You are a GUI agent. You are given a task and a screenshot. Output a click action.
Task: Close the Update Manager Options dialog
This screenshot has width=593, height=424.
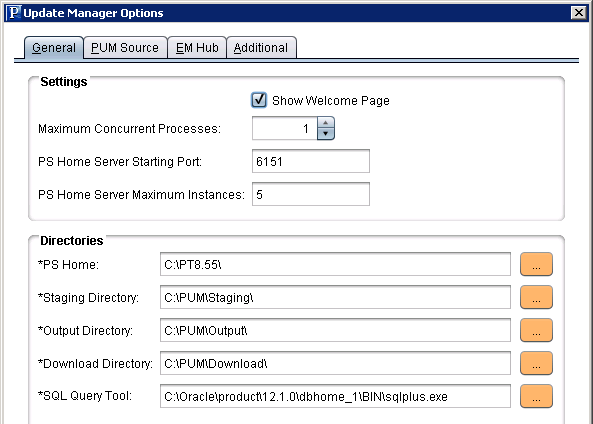[x=579, y=13]
